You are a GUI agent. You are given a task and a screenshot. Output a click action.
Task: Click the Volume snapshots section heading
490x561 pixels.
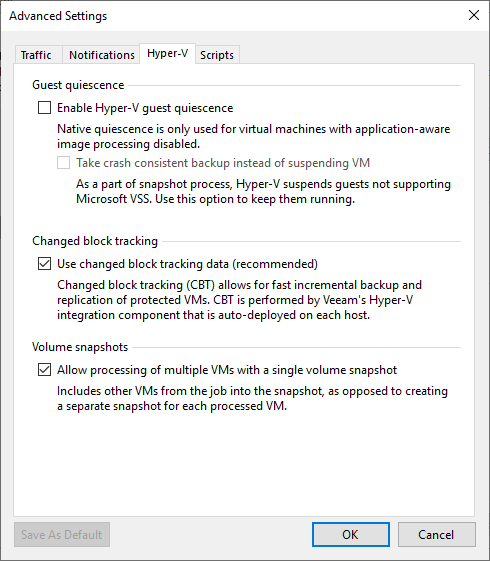(x=80, y=347)
